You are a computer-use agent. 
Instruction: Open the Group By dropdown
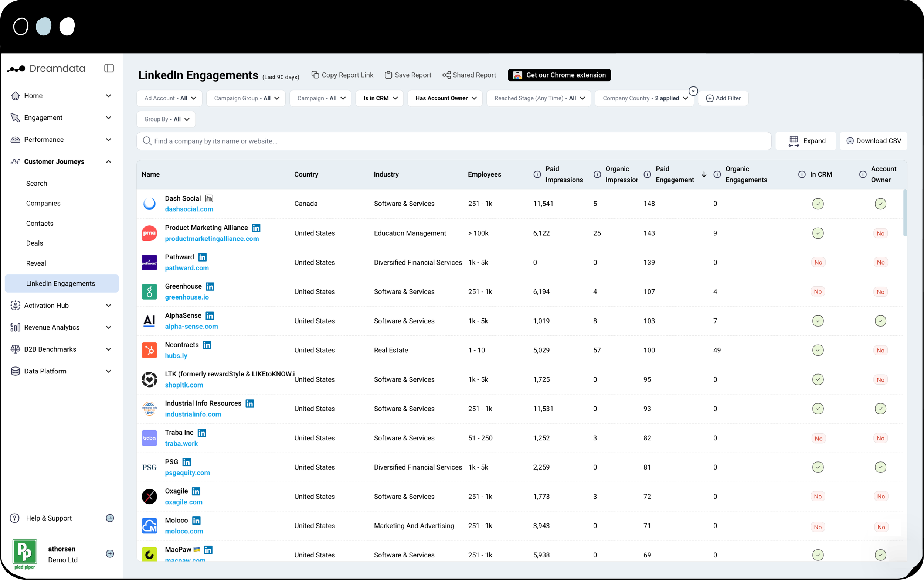pos(166,119)
